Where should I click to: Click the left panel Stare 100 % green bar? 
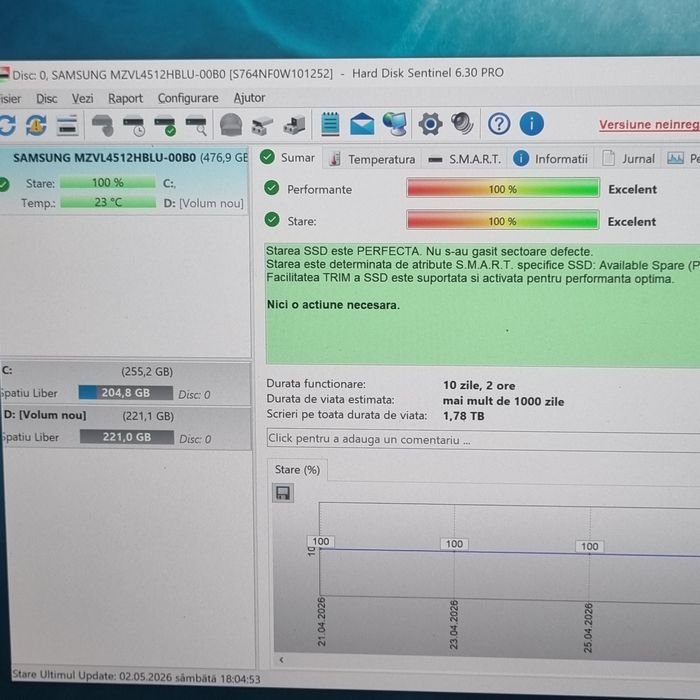click(x=108, y=183)
